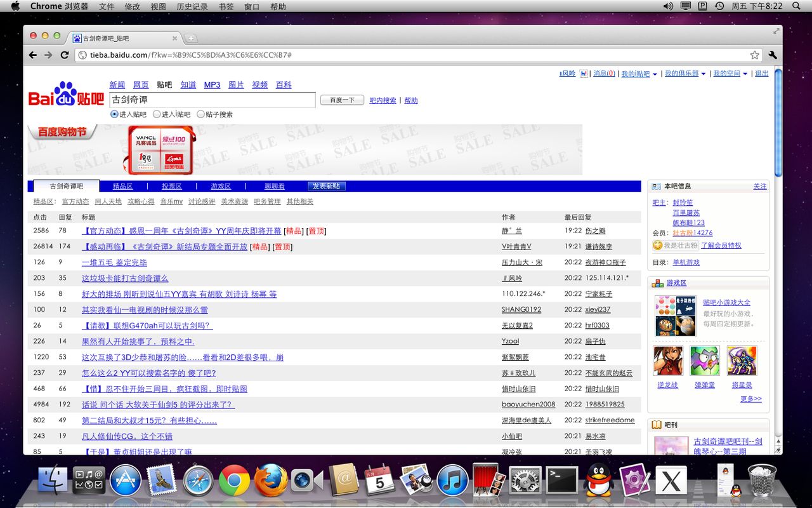
Task: Open the App Store dock icon
Action: [125, 480]
